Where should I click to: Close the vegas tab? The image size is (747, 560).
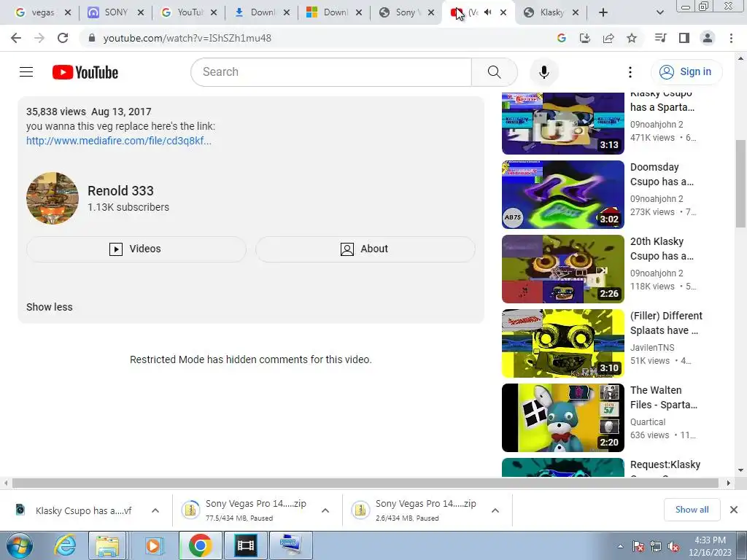pos(68,12)
